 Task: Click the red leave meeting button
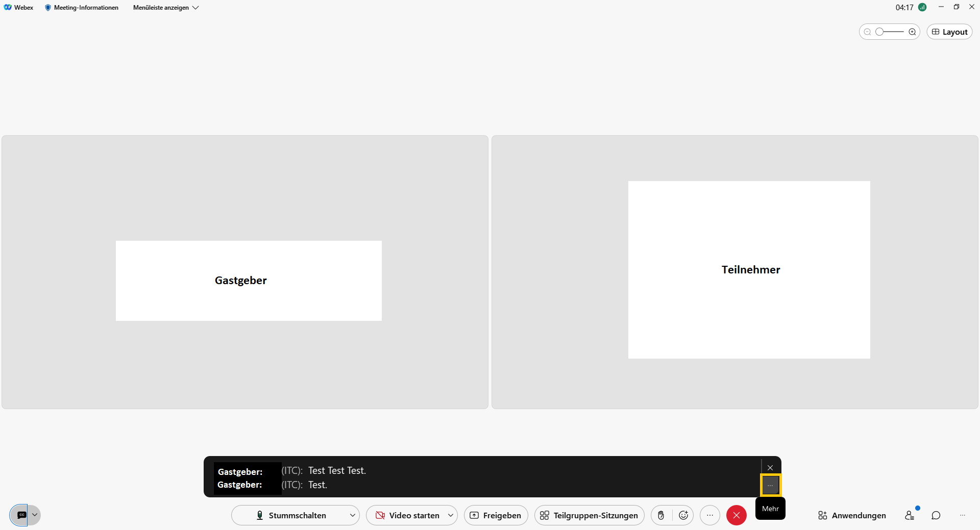coord(736,515)
